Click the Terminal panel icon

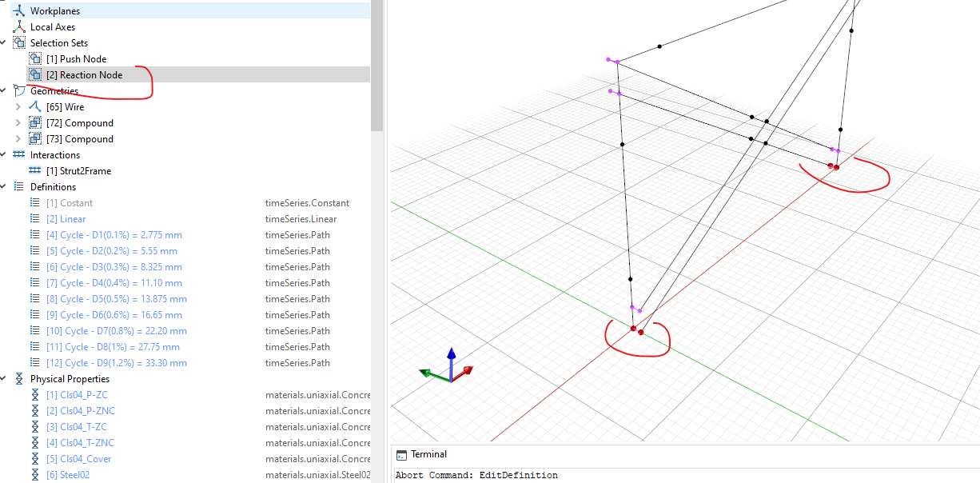[x=401, y=455]
